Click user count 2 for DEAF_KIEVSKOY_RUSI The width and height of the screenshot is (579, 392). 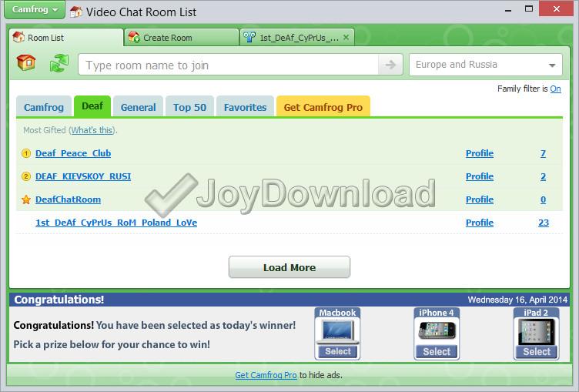coord(543,176)
